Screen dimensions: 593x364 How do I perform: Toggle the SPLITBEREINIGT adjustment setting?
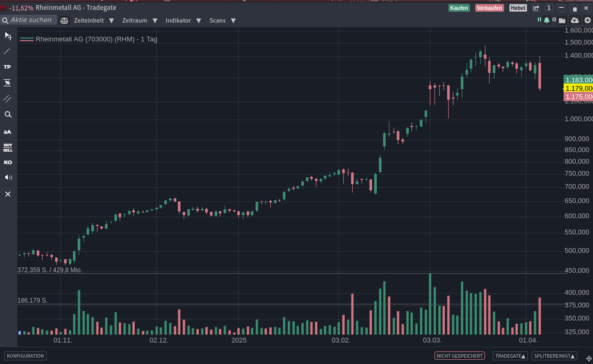click(554, 356)
